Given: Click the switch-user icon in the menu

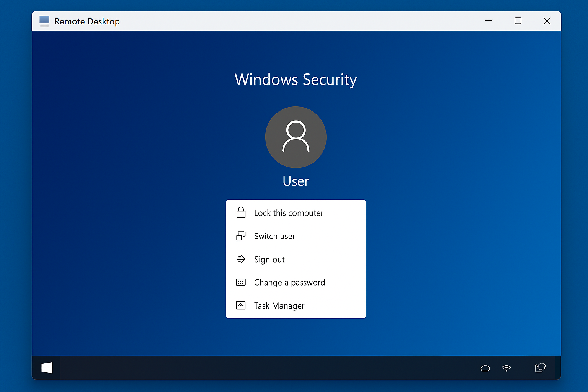Looking at the screenshot, I should [241, 236].
